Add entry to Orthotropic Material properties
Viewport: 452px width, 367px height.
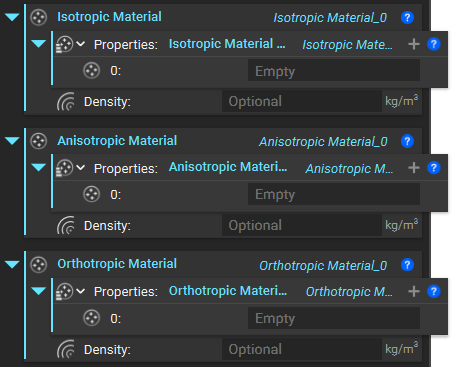click(x=414, y=291)
